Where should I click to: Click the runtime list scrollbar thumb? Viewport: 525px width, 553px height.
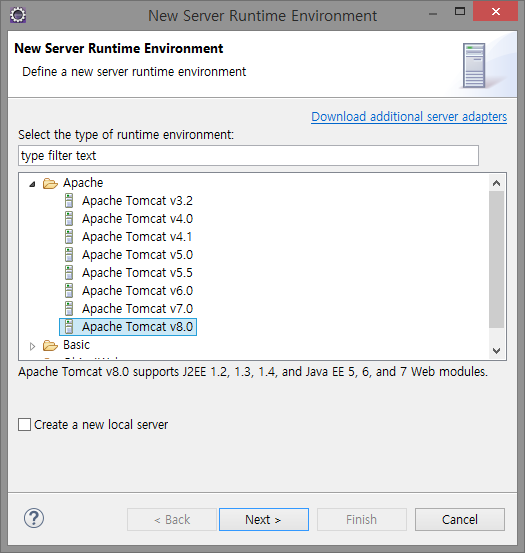496,260
